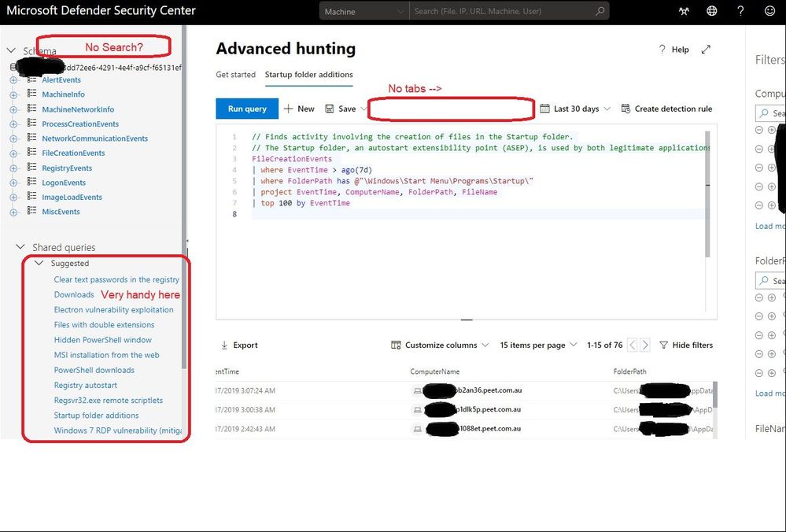Screen dimensions: 786x532
Task: Save the query
Action: [341, 109]
